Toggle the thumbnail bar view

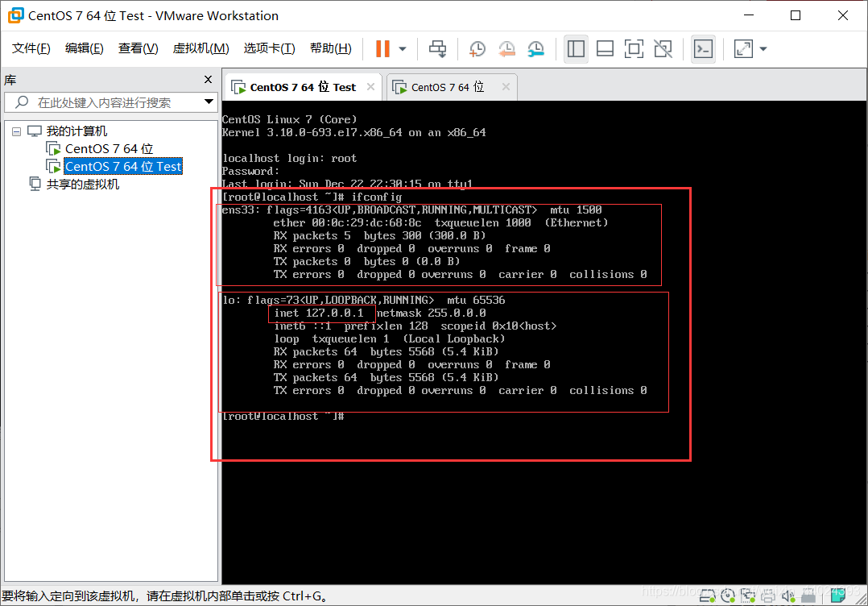pyautogui.click(x=605, y=48)
